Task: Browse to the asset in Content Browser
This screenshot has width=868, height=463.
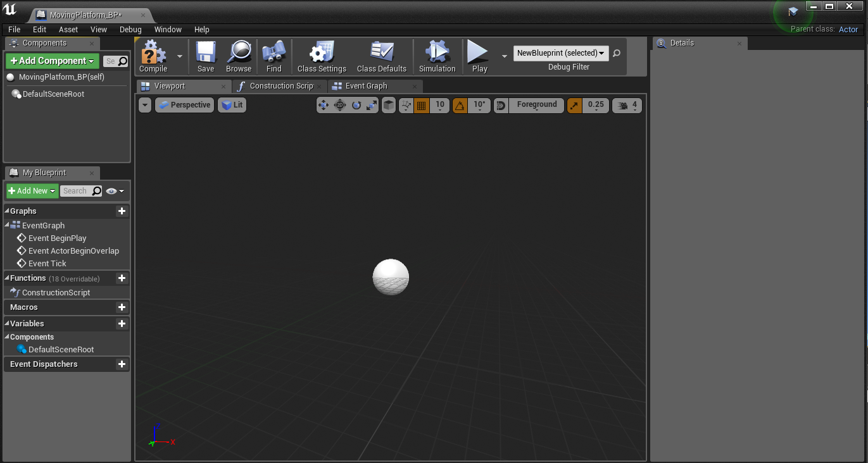Action: tap(239, 56)
